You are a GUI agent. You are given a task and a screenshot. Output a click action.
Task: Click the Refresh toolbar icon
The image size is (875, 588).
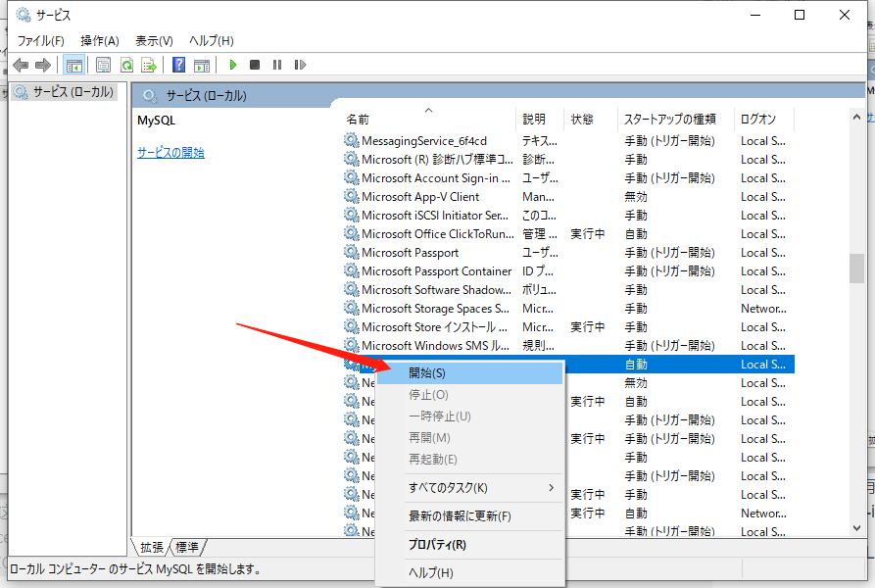(x=126, y=66)
